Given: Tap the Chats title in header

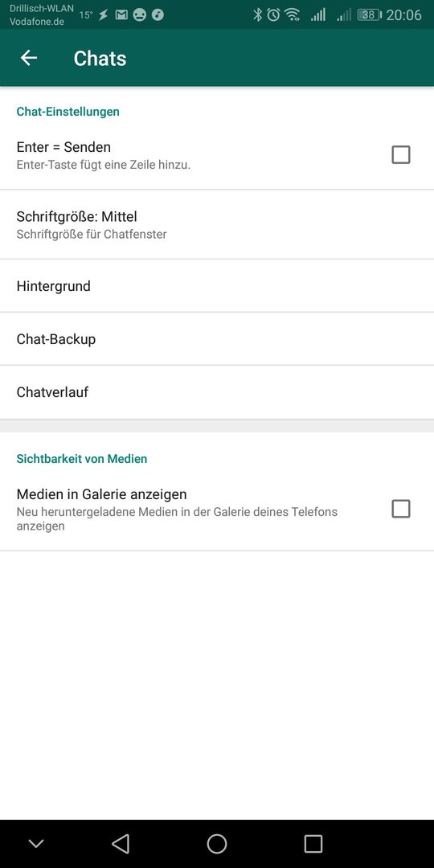Looking at the screenshot, I should [100, 58].
